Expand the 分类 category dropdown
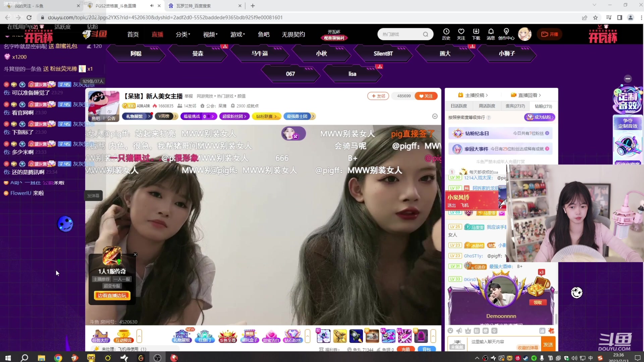The width and height of the screenshot is (644, 362). pos(183,34)
